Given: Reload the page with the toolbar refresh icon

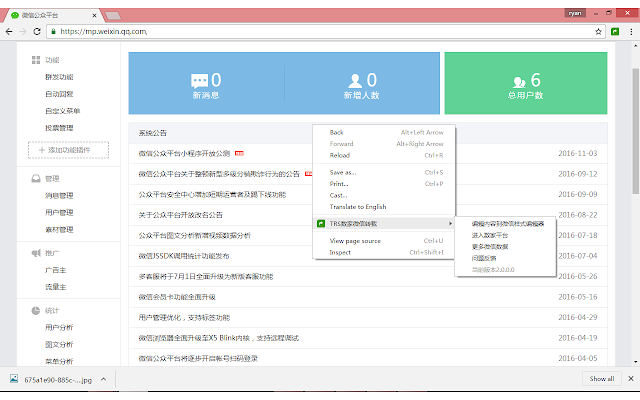Looking at the screenshot, I should [37, 31].
